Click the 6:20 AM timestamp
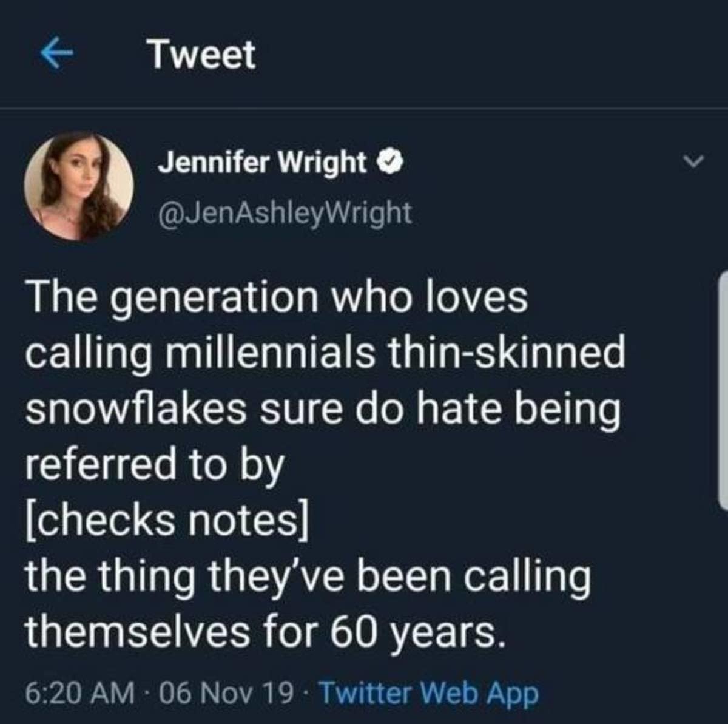Image resolution: width=728 pixels, height=724 pixels. [x=80, y=692]
